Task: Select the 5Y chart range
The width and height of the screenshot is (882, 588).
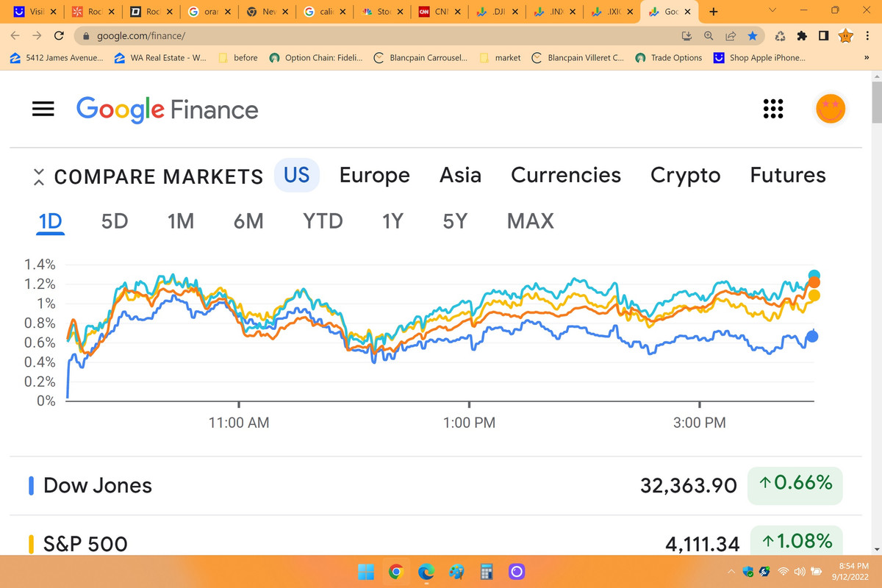Action: tap(455, 220)
